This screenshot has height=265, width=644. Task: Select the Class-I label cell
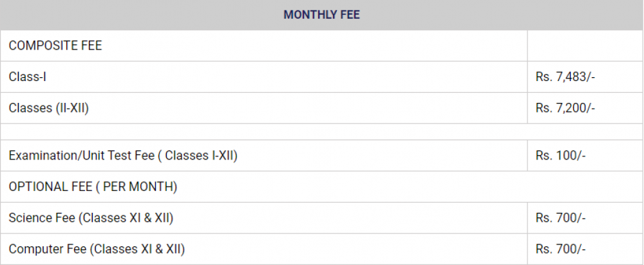[x=28, y=77]
